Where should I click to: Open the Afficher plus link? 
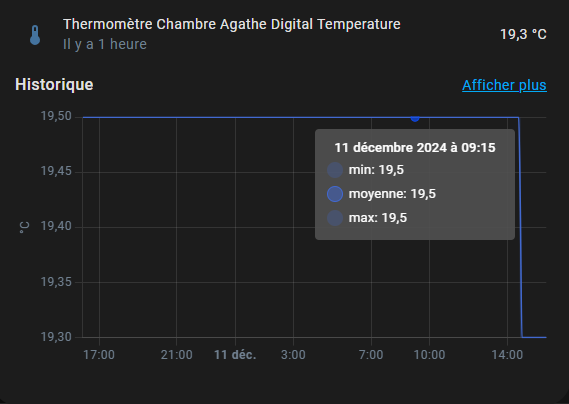pos(504,85)
